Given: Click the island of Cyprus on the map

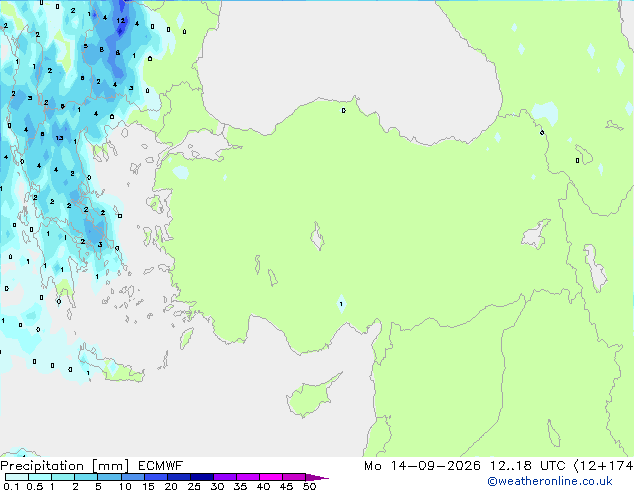Looking at the screenshot, I should [x=311, y=397].
